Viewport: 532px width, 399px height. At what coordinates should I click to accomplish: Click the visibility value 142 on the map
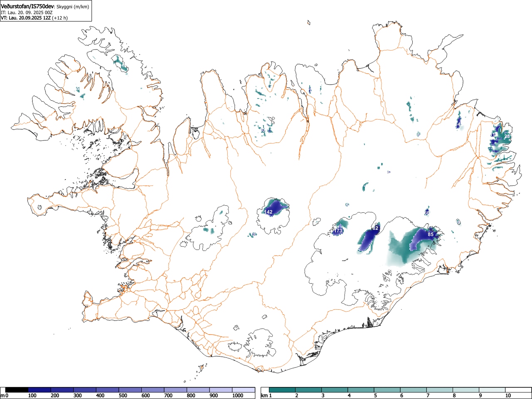269,212
